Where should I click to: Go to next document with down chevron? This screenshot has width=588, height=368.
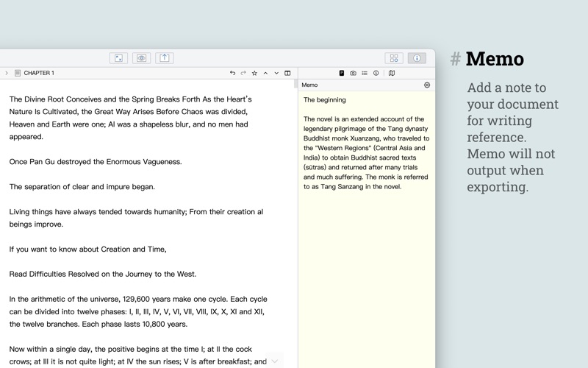click(x=276, y=74)
